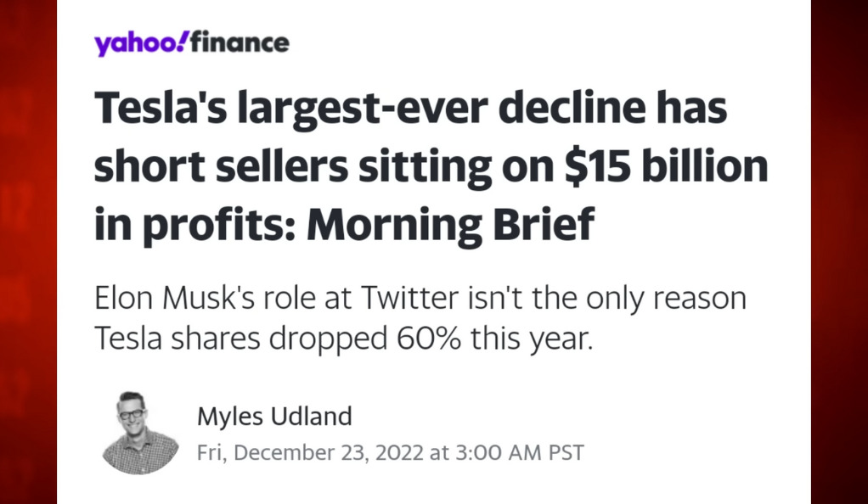Click the '60%' figure in the subheading
Screen dimensions: 868x504
(428, 339)
